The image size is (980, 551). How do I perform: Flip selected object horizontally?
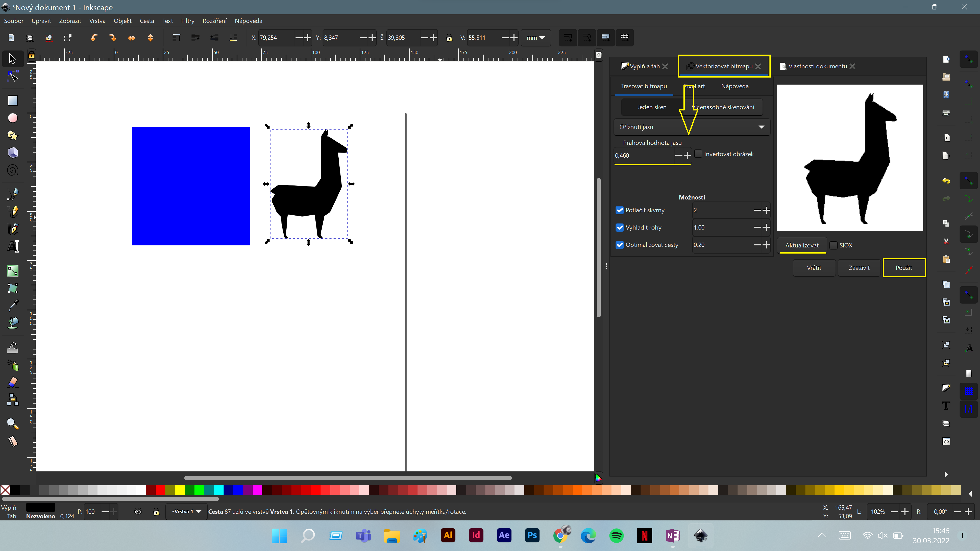(132, 38)
